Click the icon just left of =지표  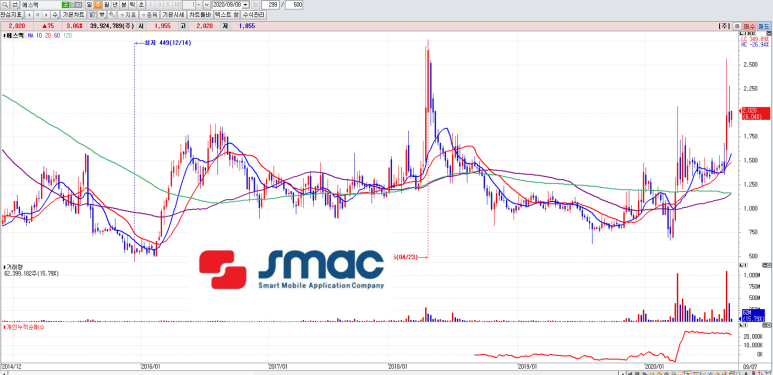click(x=112, y=15)
